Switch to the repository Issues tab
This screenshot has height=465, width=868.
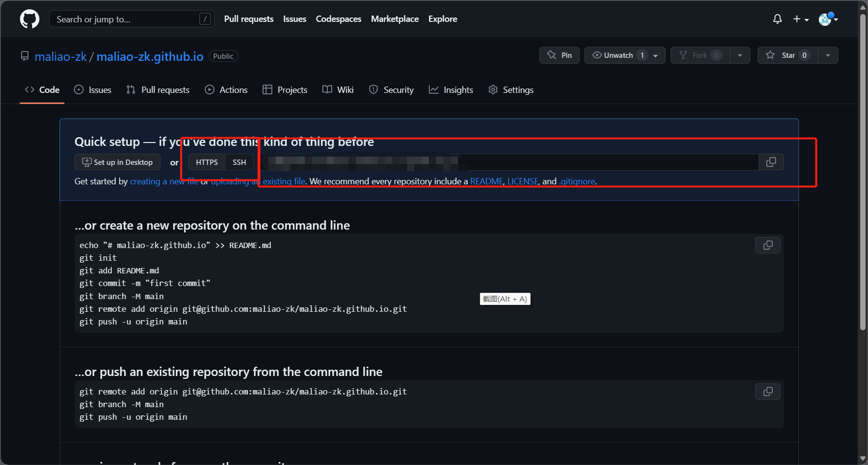pyautogui.click(x=92, y=90)
